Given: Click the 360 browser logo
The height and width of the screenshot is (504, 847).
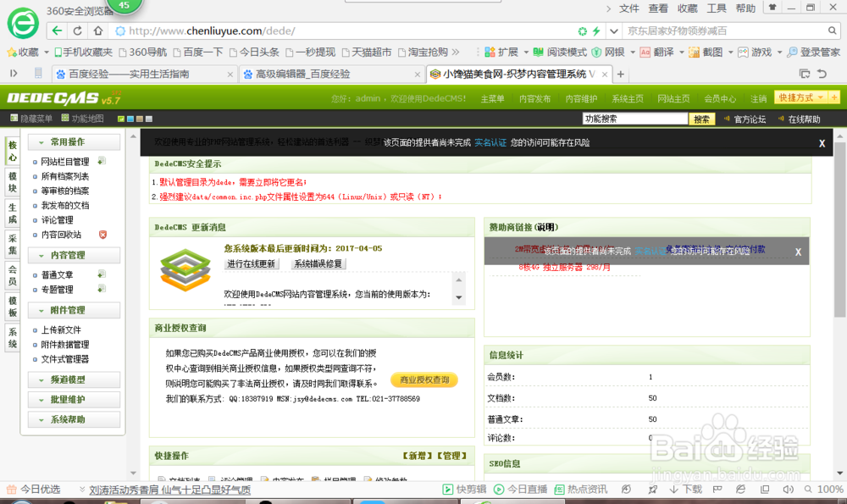Looking at the screenshot, I should point(23,23).
